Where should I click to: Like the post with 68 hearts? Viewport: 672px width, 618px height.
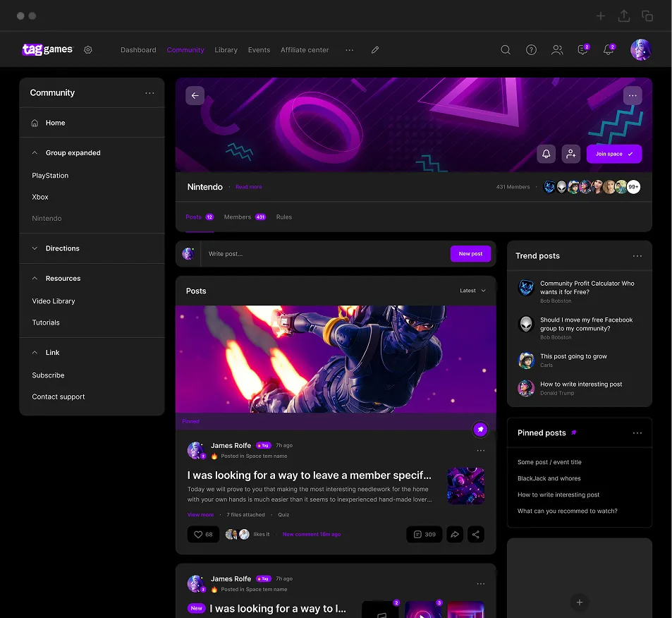[203, 535]
